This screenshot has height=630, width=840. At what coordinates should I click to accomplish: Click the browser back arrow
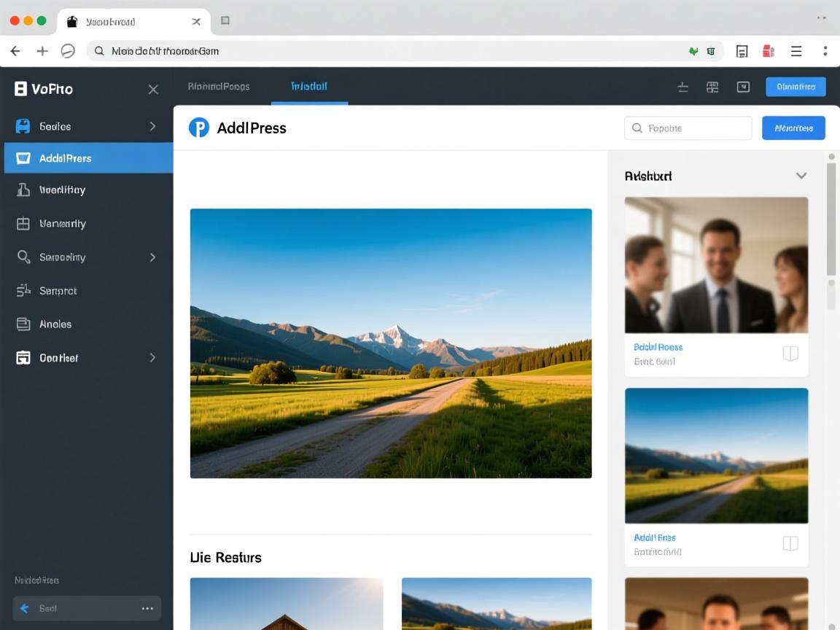[x=15, y=51]
